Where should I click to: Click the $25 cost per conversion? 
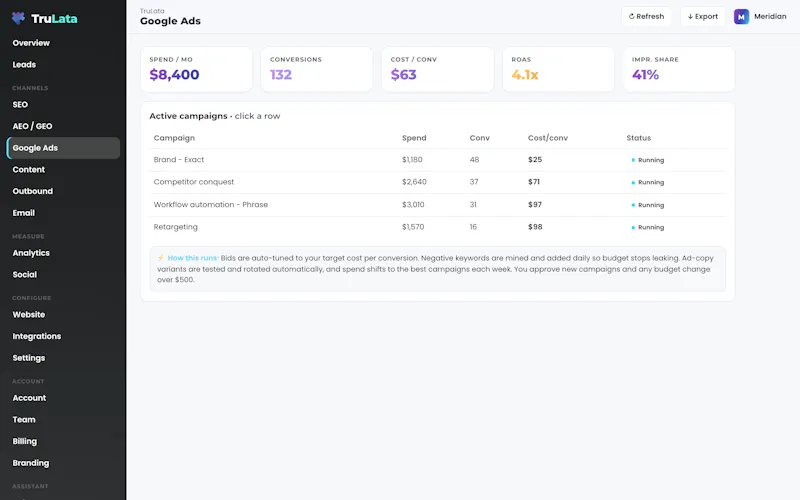(535, 160)
